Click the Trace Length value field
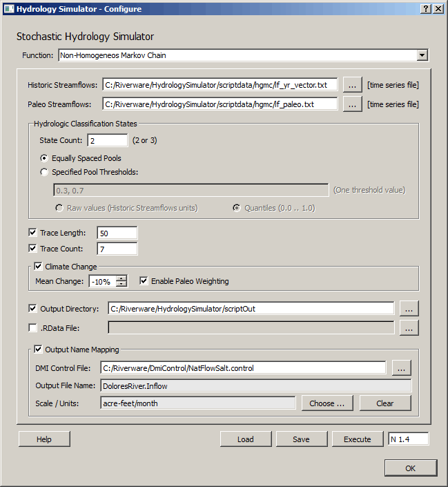This screenshot has height=487, width=448. click(x=117, y=233)
